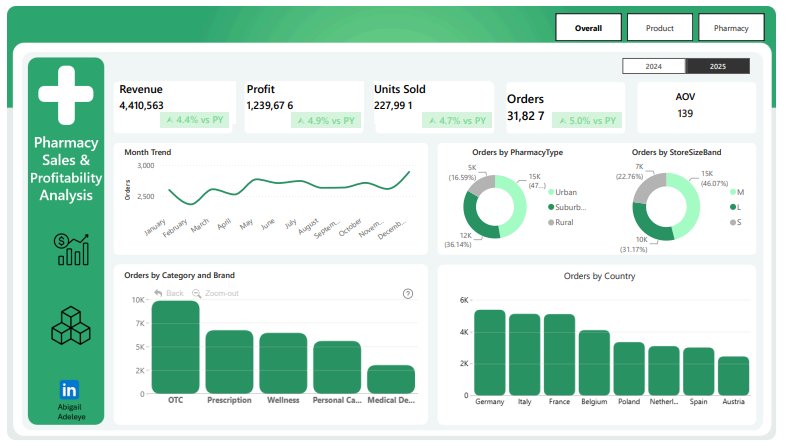Screen dimensions: 788x445
Task: Click the Pharmacy Sales & Profitability Analysis heading
Action: click(66, 169)
